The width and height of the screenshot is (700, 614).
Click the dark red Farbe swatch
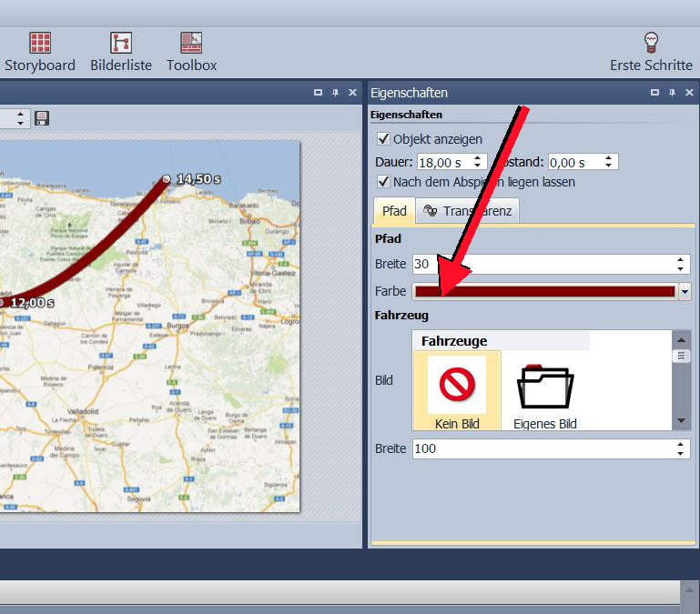tap(544, 291)
